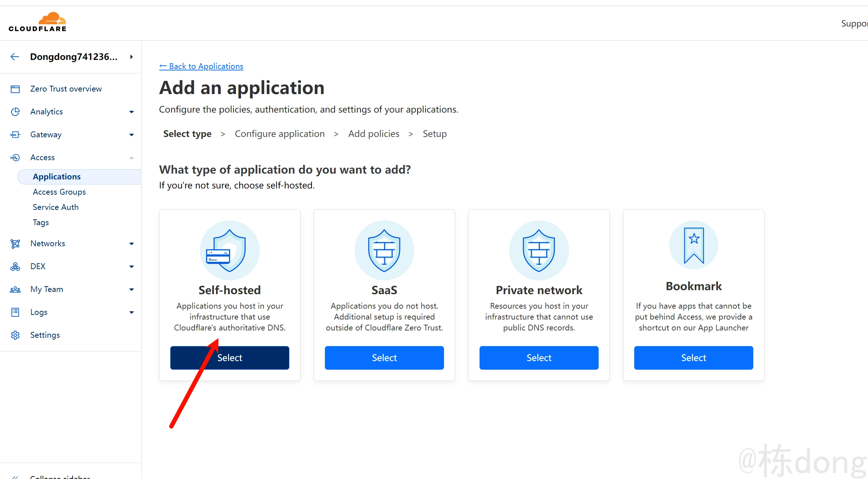Click the Bookmark star illustration
Screen dimensions: 868x479
pyautogui.click(x=694, y=245)
